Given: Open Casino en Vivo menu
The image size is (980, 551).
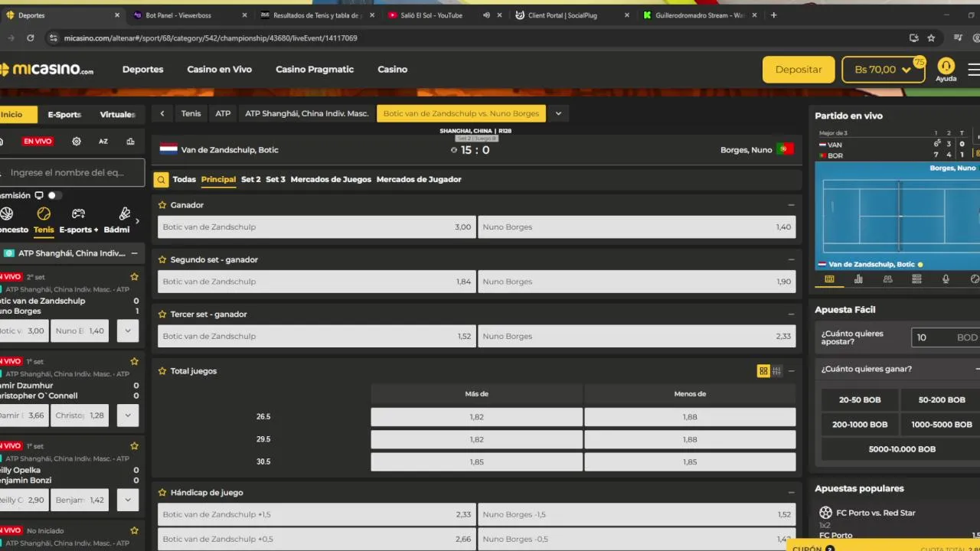Looking at the screenshot, I should coord(220,70).
